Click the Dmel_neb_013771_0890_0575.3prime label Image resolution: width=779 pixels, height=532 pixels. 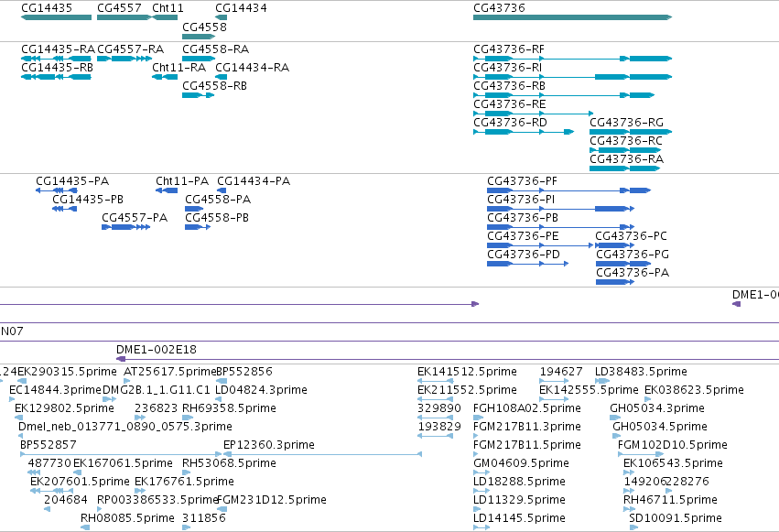(x=125, y=427)
